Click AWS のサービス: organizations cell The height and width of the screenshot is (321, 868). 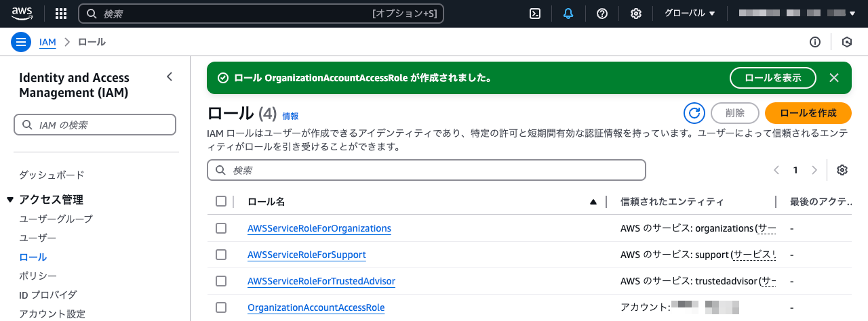point(698,228)
